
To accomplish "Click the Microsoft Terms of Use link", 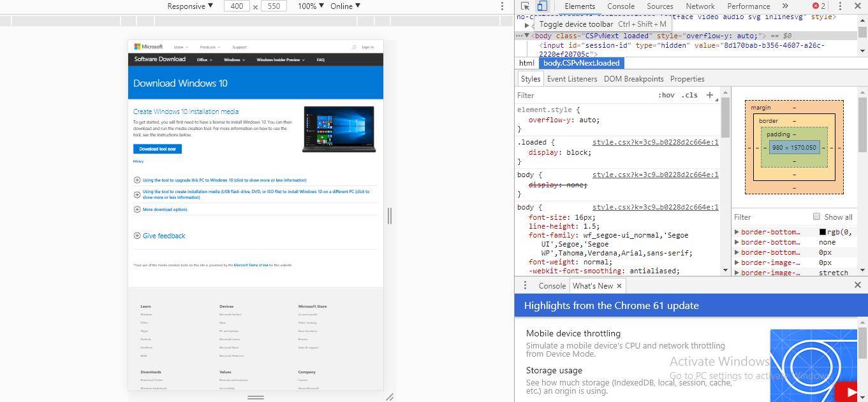I will (251, 265).
